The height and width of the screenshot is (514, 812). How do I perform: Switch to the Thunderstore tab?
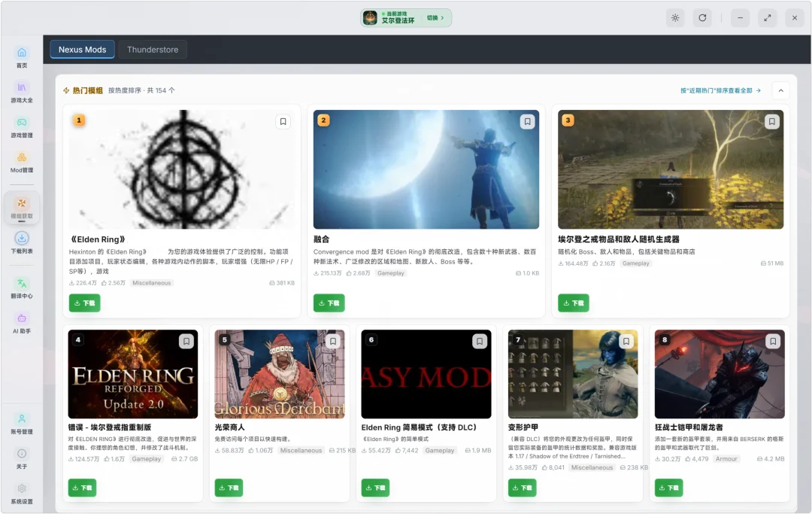153,50
